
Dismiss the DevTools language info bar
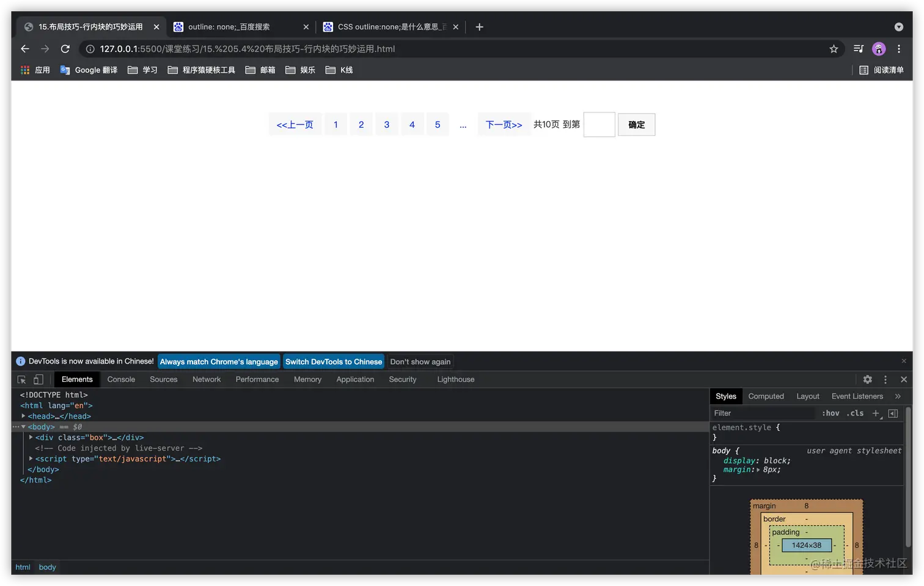coord(904,361)
